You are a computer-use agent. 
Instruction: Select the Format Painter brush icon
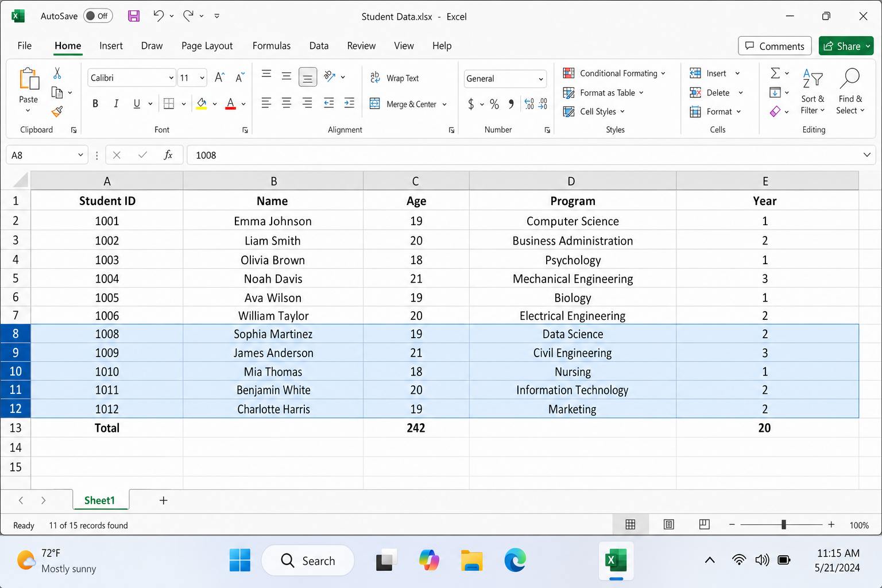pyautogui.click(x=57, y=111)
